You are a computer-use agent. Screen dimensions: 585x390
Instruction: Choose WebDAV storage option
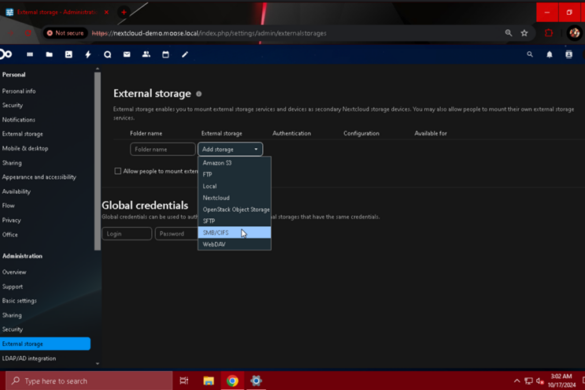(234, 244)
